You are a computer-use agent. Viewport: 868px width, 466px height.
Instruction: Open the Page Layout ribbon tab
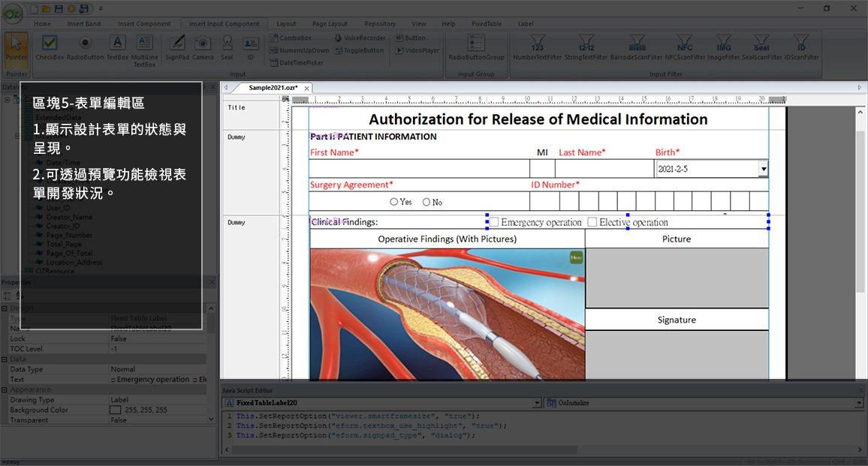click(x=330, y=24)
